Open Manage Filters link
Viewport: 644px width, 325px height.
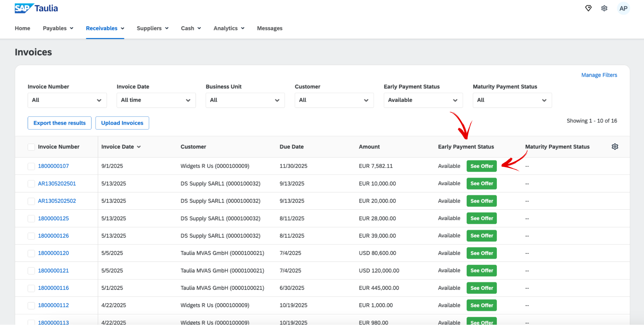(x=599, y=75)
